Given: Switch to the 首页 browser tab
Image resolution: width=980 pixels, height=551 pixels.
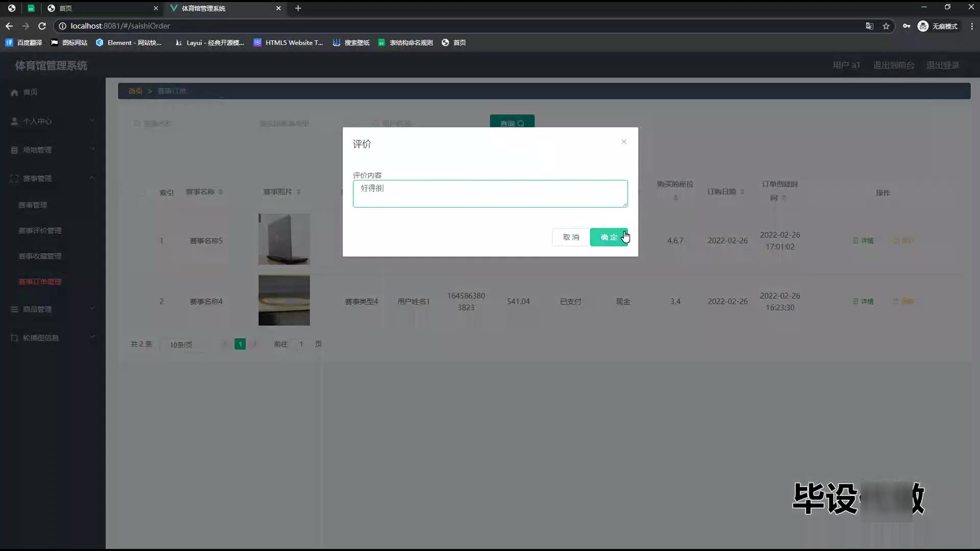Looking at the screenshot, I should pyautogui.click(x=102, y=8).
